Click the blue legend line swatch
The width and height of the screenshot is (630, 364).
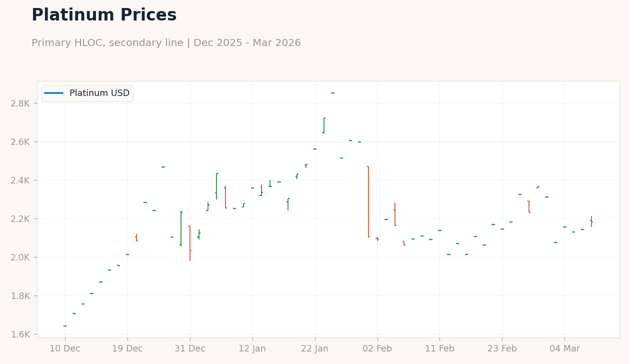(53, 93)
